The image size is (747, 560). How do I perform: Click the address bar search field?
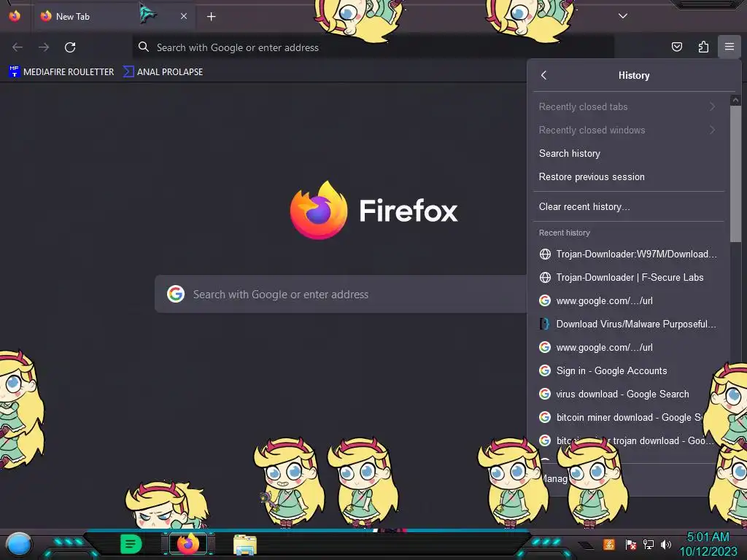pyautogui.click(x=373, y=47)
